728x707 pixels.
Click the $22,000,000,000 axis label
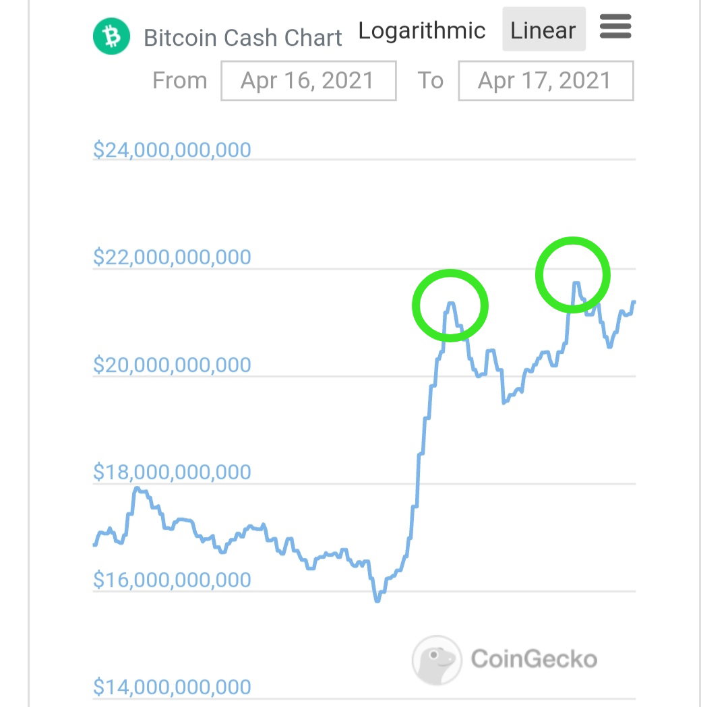point(173,257)
